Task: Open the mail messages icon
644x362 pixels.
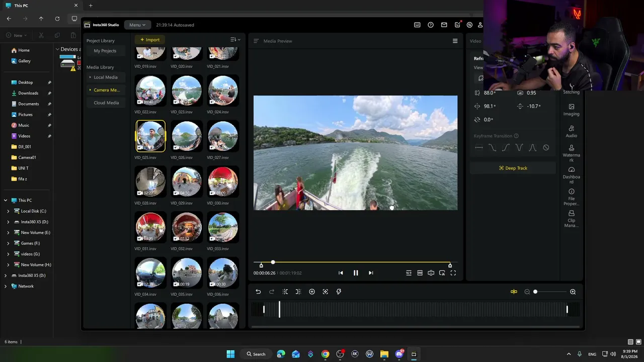Action: 444,25
